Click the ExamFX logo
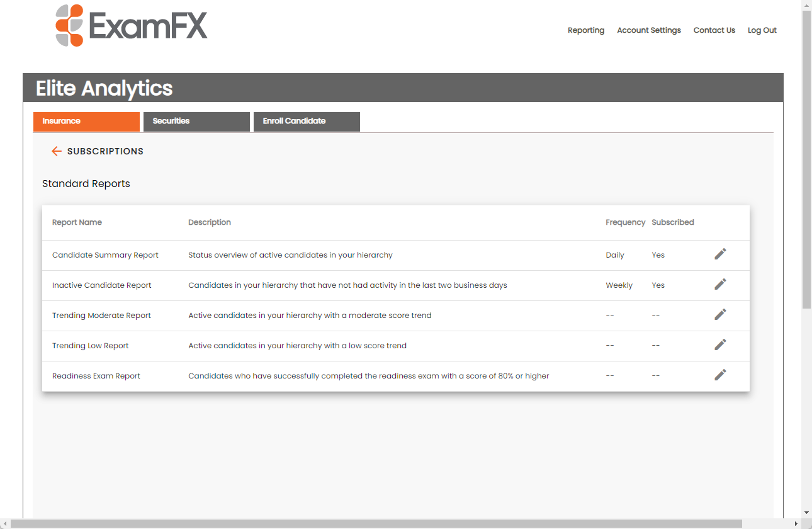The height and width of the screenshot is (529, 812). click(x=132, y=26)
